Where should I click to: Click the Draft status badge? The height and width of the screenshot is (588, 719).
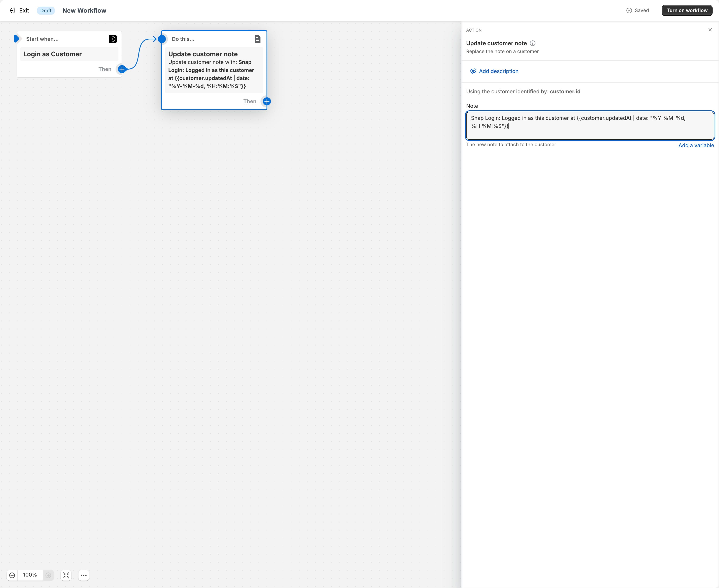point(45,10)
